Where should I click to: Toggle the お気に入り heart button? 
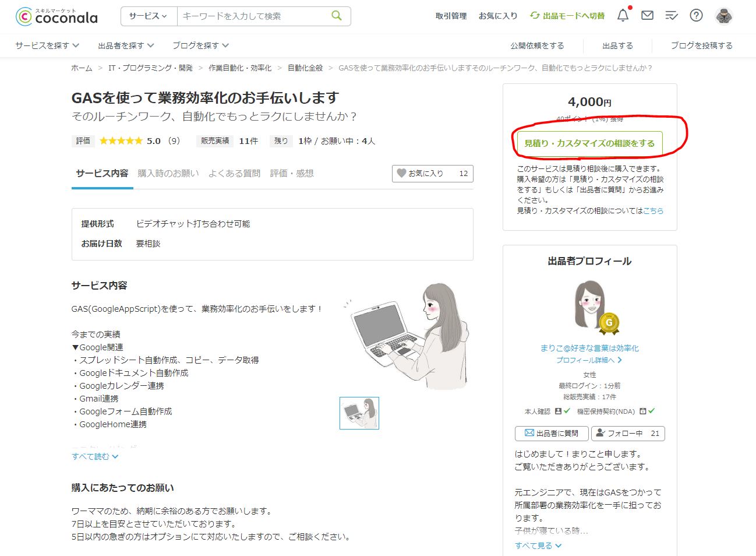pyautogui.click(x=432, y=173)
